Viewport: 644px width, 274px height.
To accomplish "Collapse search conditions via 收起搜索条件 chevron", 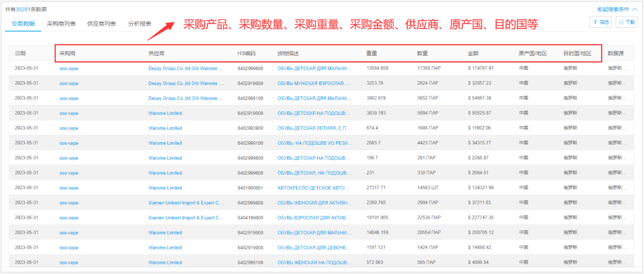I will click(x=635, y=9).
